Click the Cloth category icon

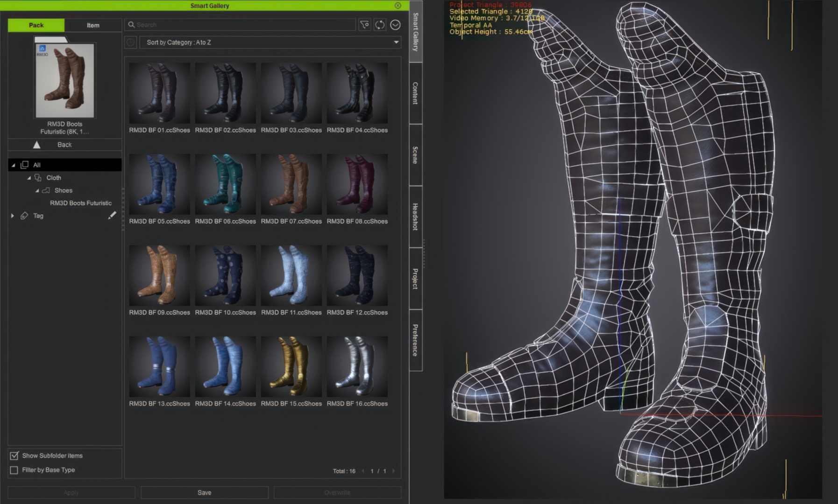click(x=38, y=177)
